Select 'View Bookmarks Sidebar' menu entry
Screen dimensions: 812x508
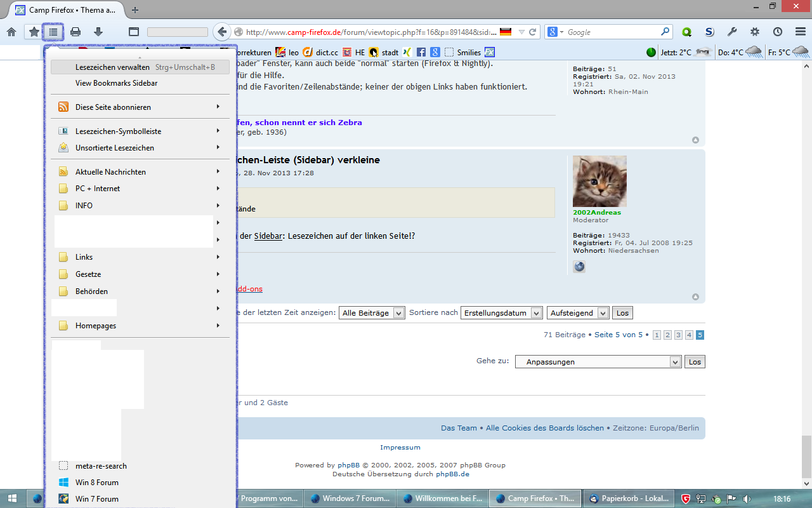coord(140,83)
